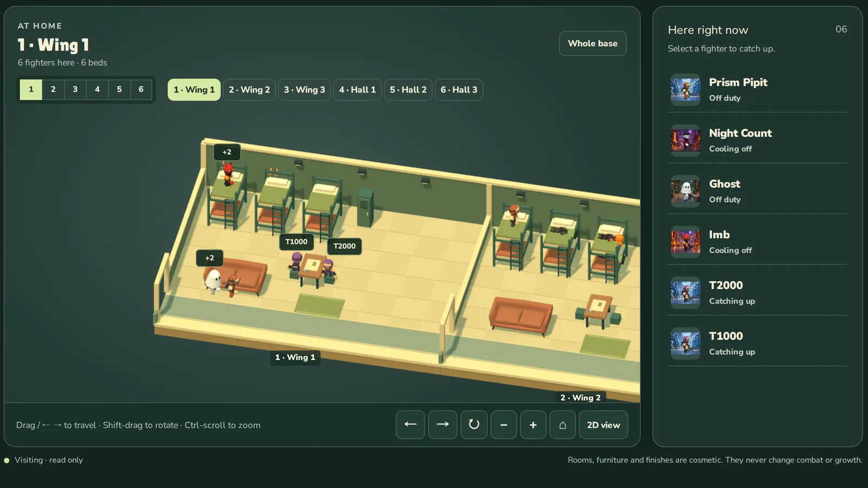
Task: Click the green locker in Wing 1
Action: point(365,208)
